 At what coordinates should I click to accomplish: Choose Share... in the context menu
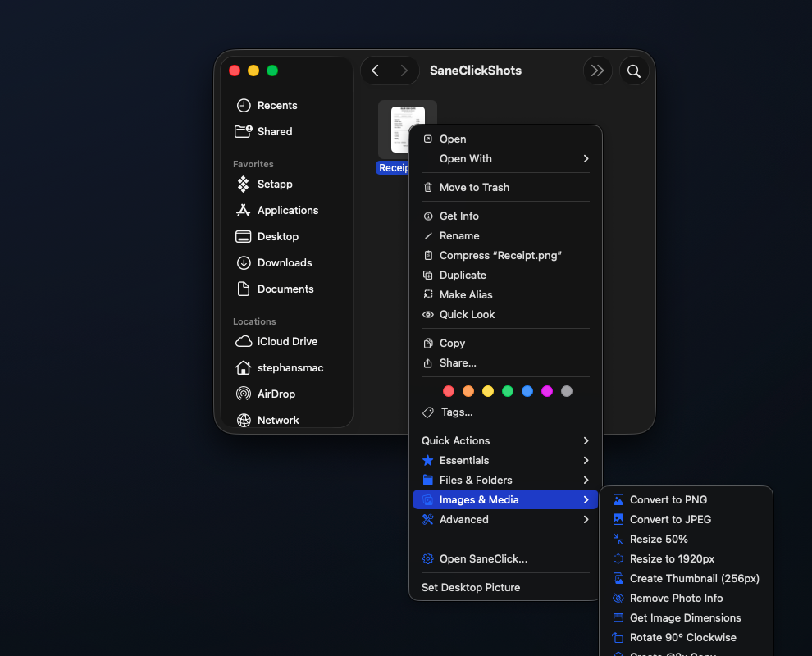pyautogui.click(x=505, y=363)
